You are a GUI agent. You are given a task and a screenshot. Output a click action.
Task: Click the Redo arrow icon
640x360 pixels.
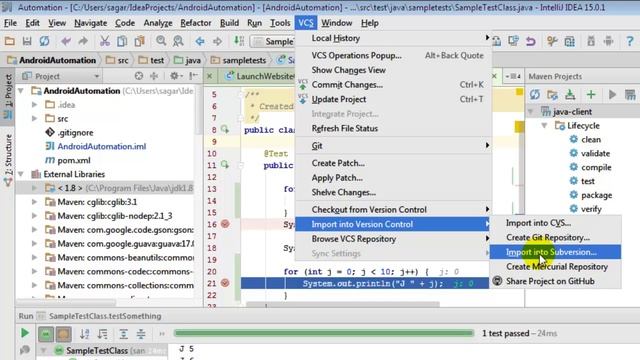(83, 41)
